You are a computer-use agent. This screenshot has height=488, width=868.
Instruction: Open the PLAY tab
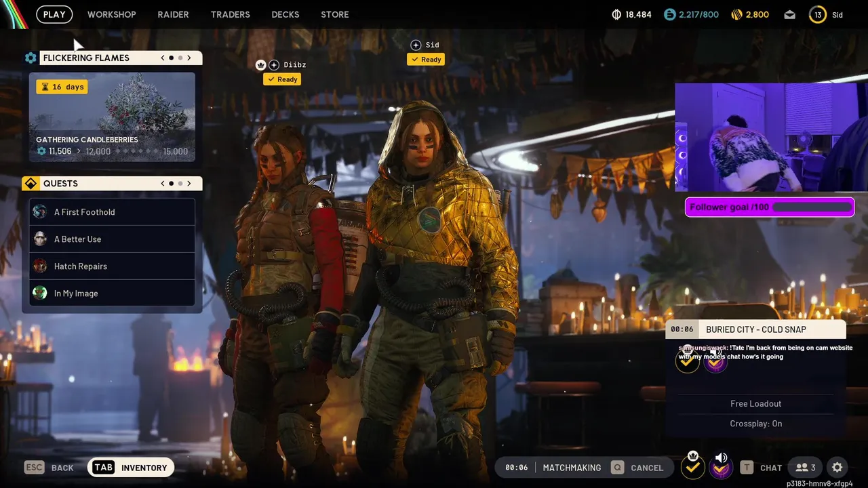coord(54,14)
